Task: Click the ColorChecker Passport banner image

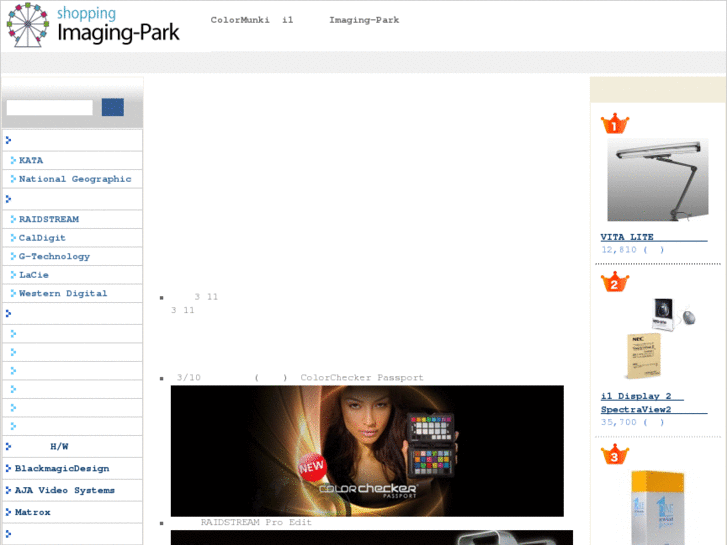Action: [367, 451]
